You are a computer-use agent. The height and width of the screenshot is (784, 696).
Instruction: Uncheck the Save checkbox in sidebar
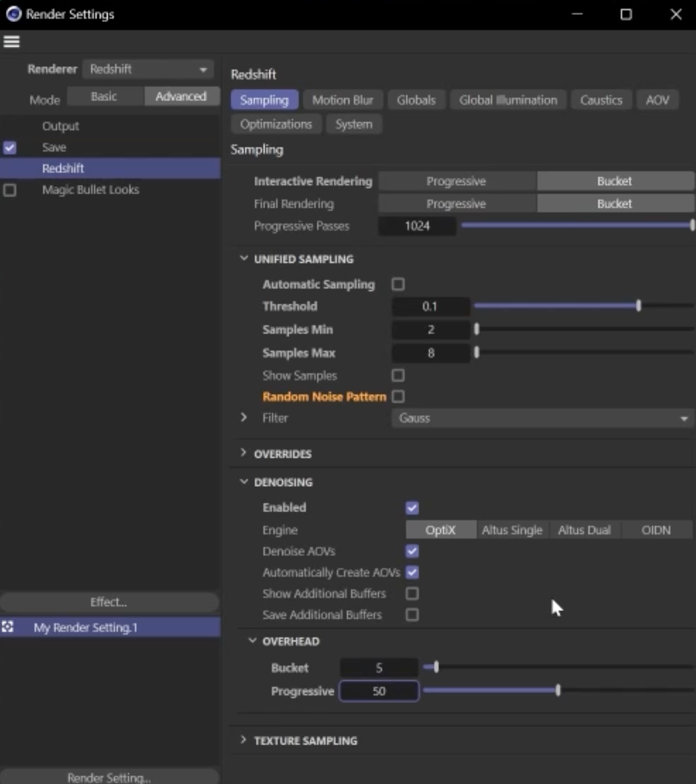click(x=10, y=147)
